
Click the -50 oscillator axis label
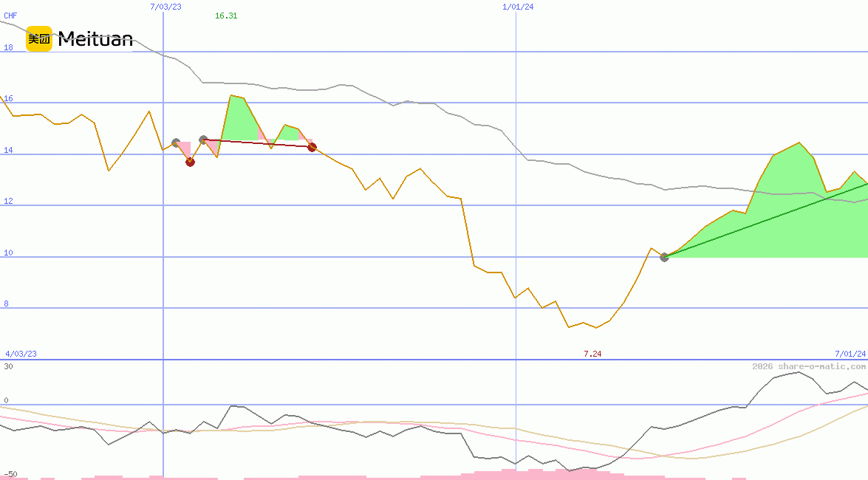click(x=10, y=473)
